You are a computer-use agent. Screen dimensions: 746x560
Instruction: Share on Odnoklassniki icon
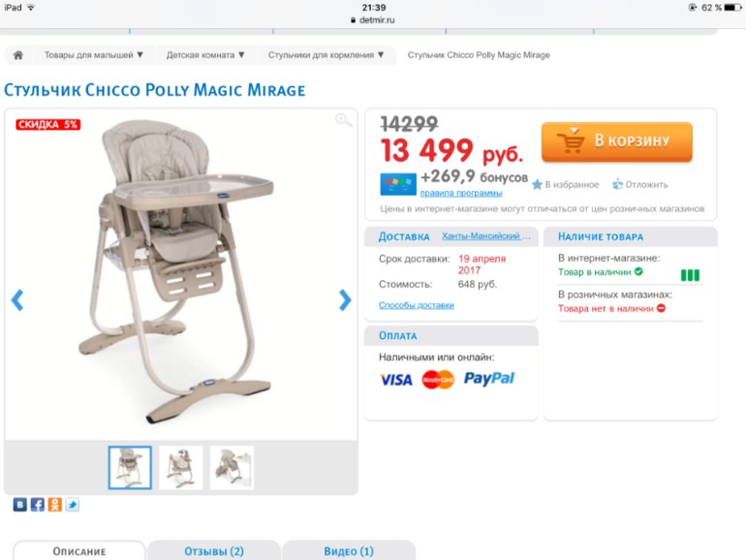pos(54,505)
